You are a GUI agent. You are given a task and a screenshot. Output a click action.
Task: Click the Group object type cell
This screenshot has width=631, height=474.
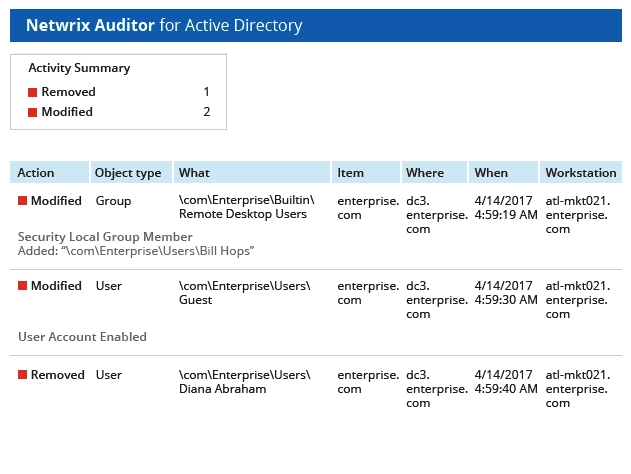[x=113, y=201]
